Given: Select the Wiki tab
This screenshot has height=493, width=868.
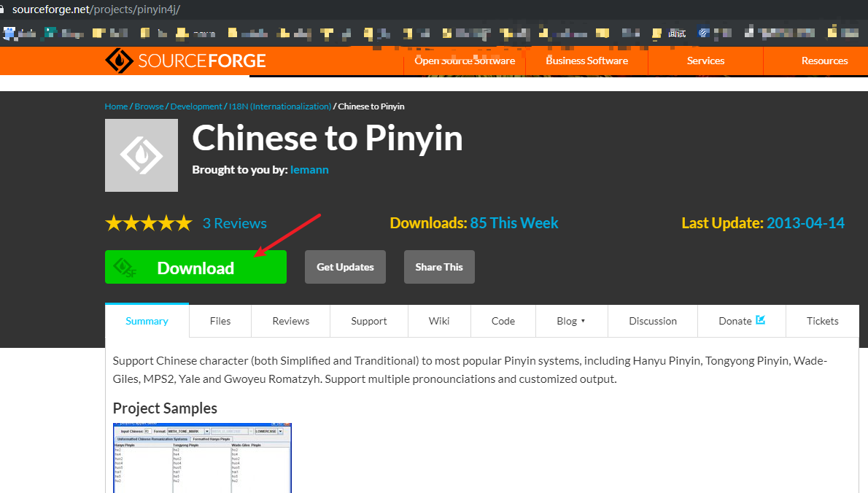Looking at the screenshot, I should click(x=439, y=321).
